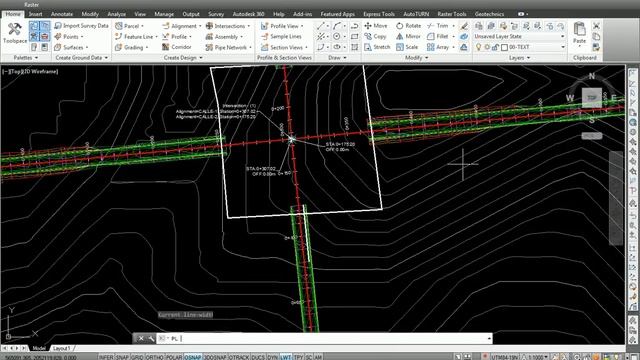Expand the Profile View dropdown
Screen dimensions: 640x360
pos(302,26)
